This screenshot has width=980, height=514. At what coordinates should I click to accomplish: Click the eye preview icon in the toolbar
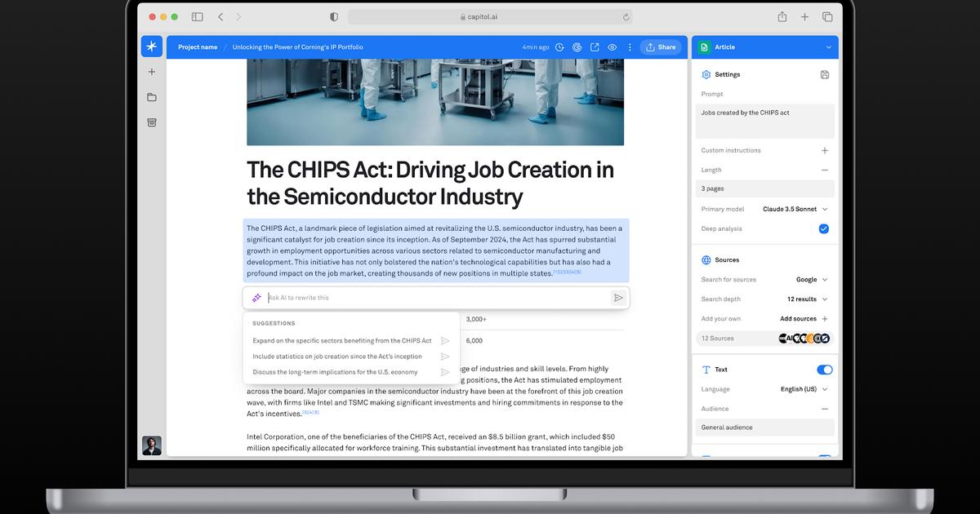click(612, 47)
